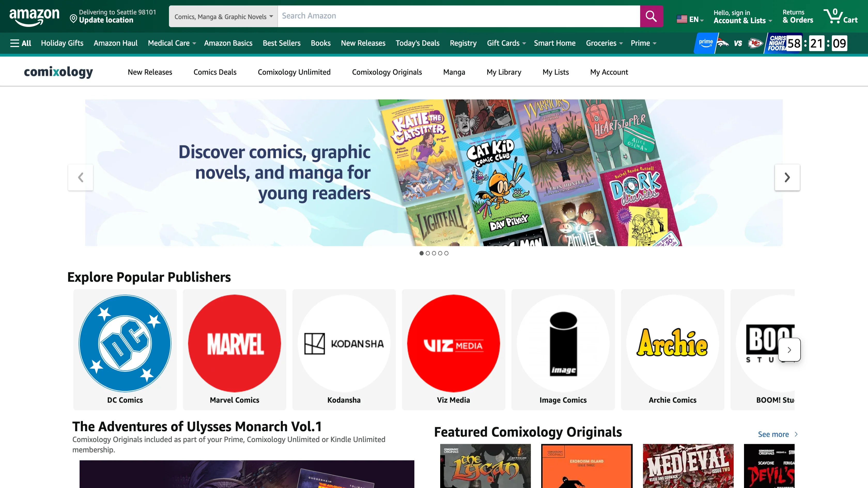Select the second carousel pagination dot
The width and height of the screenshot is (868, 488).
pos(428,253)
